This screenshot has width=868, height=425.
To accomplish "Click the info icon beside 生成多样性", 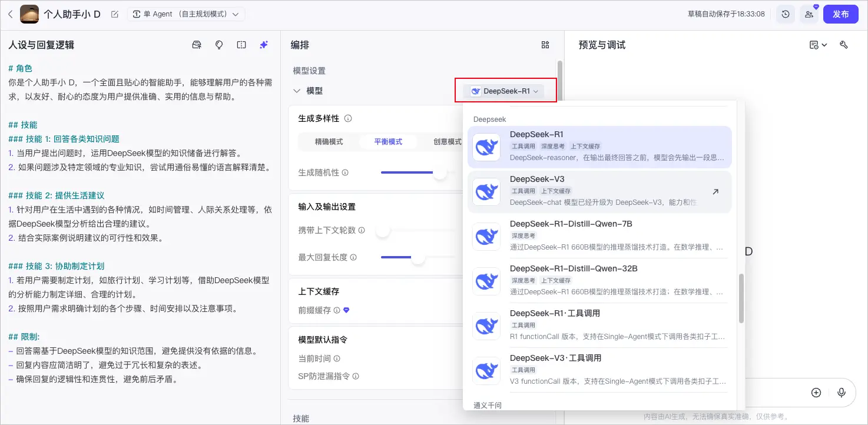I will (348, 118).
